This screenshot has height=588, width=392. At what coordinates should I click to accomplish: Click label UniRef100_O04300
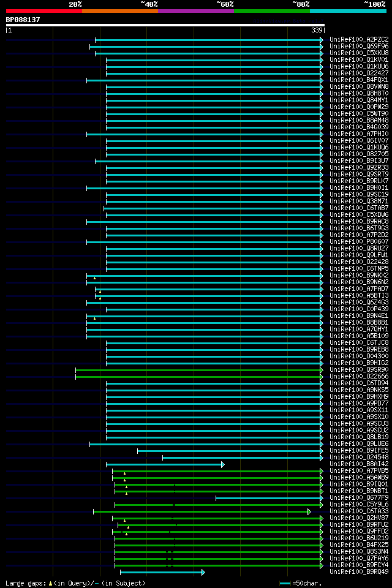(359, 356)
